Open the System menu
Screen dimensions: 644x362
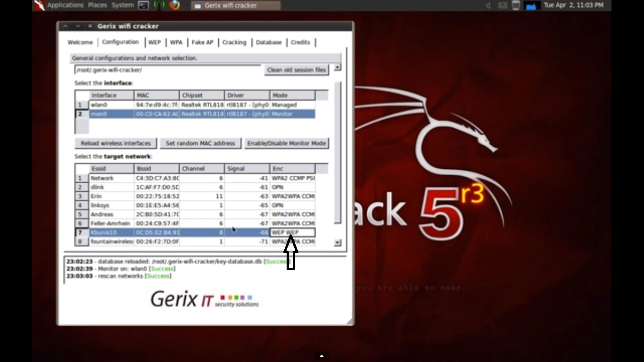click(123, 5)
